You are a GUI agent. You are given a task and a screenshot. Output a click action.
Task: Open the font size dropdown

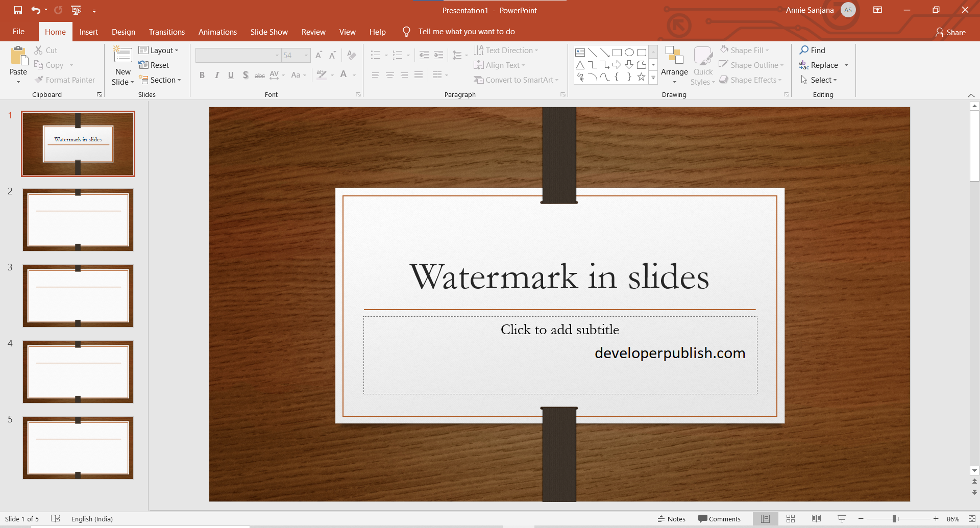305,55
